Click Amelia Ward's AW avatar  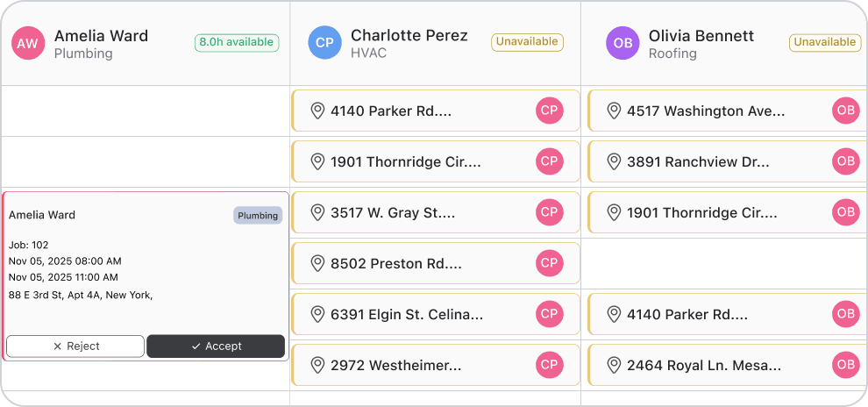[x=28, y=43]
